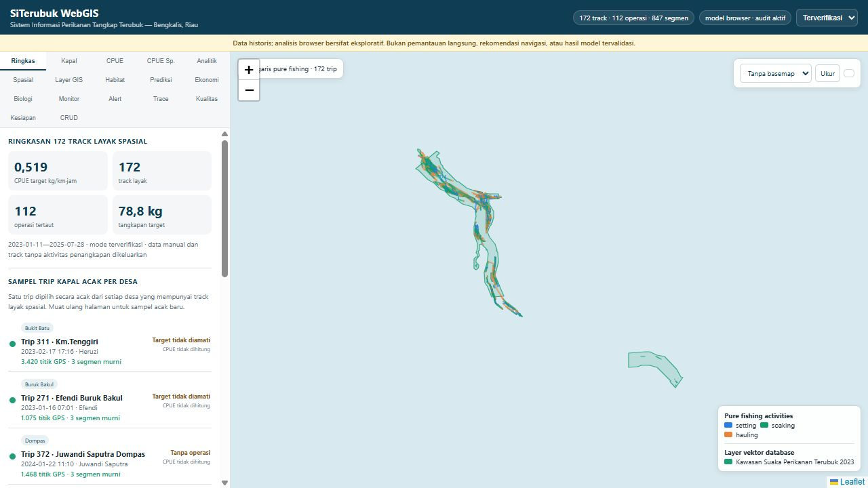Zoom in on the map

[x=249, y=70]
